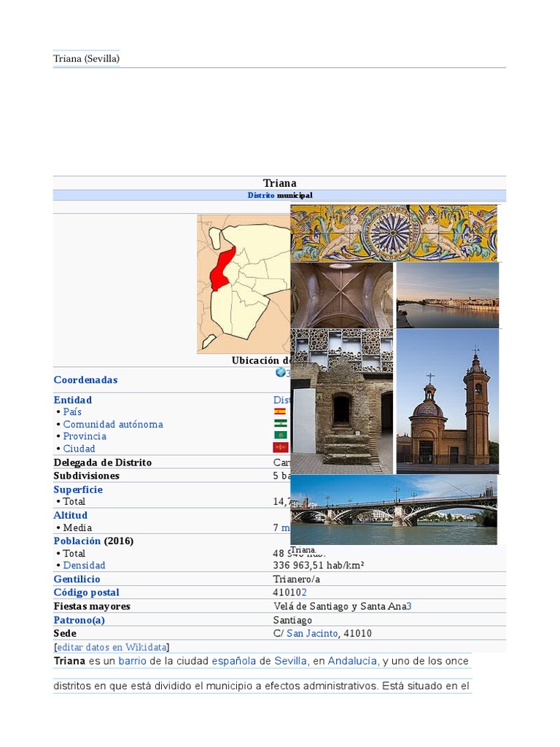Follow the Sevilla link in intro

pos(290,661)
